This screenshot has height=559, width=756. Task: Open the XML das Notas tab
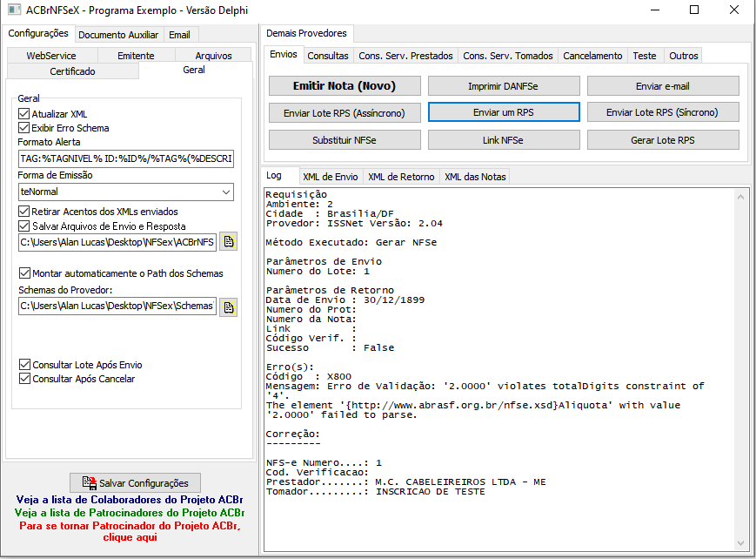click(475, 177)
